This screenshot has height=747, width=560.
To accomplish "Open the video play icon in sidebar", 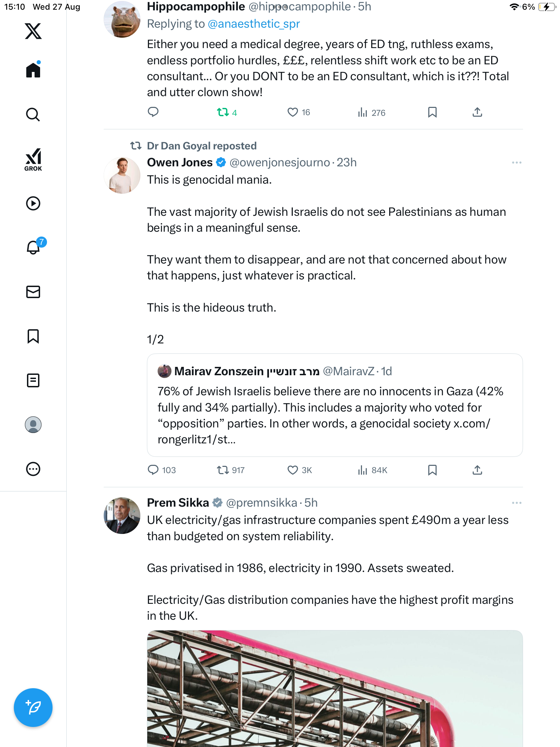I will pos(33,203).
